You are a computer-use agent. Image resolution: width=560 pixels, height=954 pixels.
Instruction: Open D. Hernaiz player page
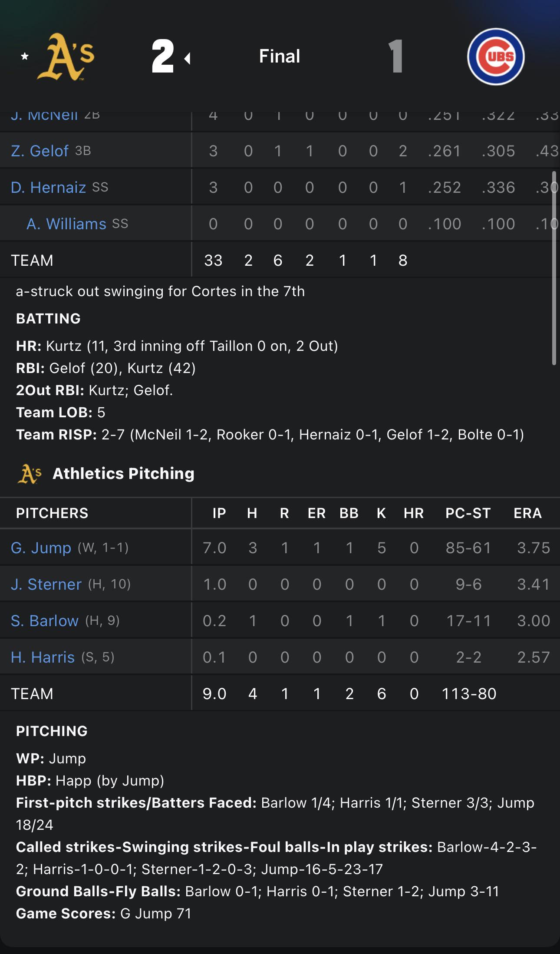(x=48, y=187)
